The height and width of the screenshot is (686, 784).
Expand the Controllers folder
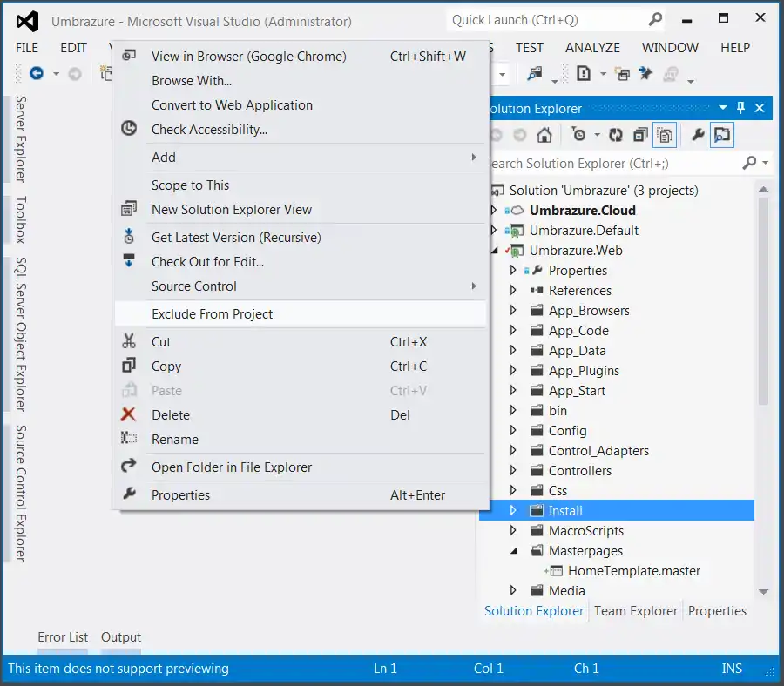(x=513, y=470)
